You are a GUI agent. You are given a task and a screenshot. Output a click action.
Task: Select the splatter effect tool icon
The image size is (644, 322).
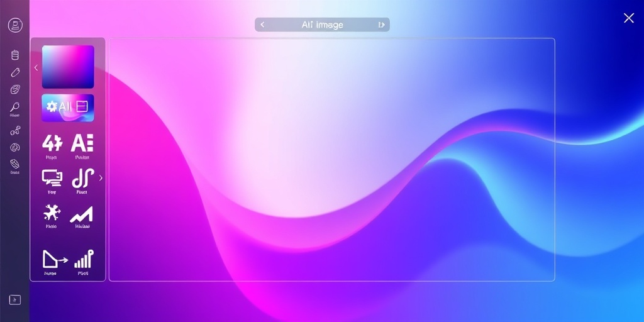(x=52, y=213)
